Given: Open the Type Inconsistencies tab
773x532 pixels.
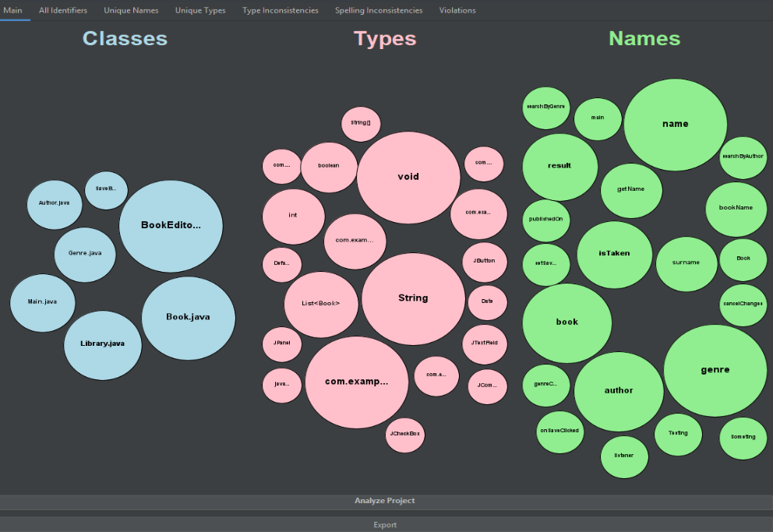Looking at the screenshot, I should [281, 10].
